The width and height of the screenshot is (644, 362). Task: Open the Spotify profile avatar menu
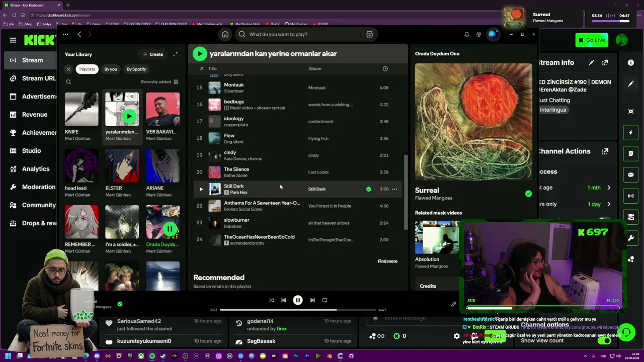coord(493,34)
